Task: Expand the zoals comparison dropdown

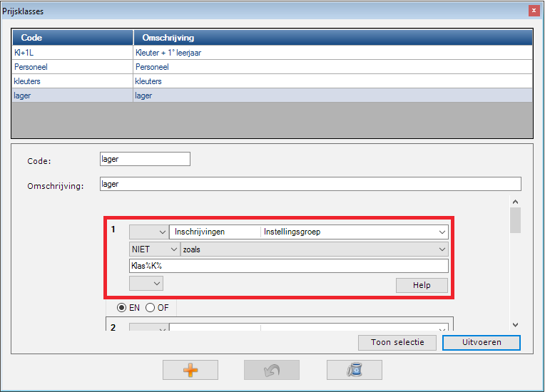Action: [x=314, y=249]
